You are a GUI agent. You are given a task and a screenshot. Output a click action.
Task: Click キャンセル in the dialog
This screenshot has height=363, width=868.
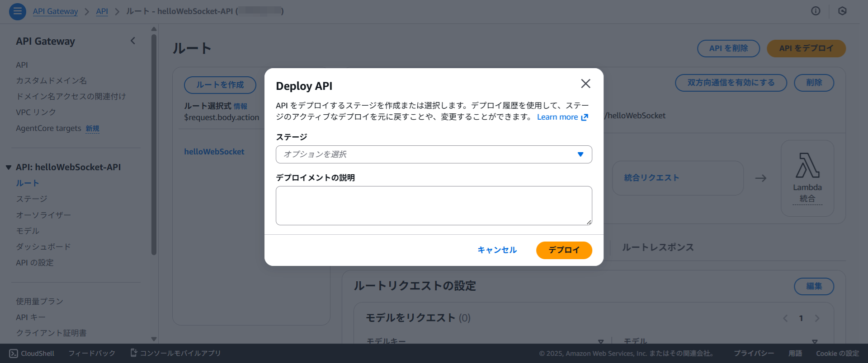pyautogui.click(x=497, y=250)
